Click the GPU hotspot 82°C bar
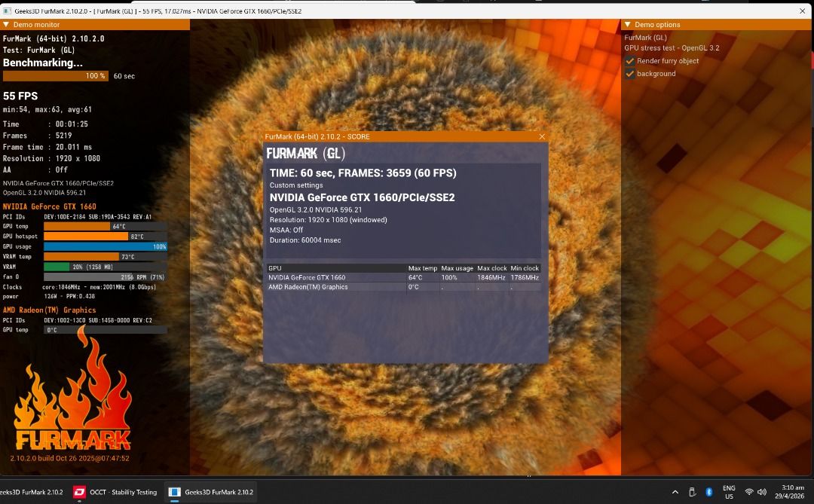The image size is (814, 504). coord(106,237)
